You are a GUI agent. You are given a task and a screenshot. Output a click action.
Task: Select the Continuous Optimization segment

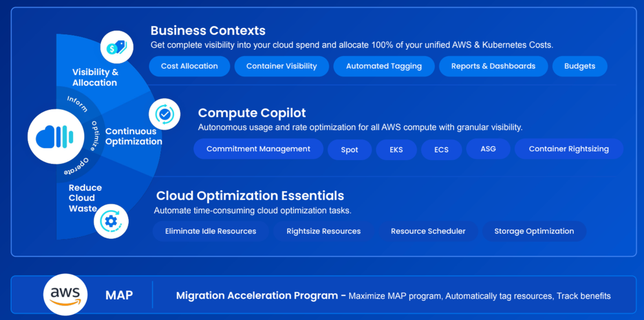pyautogui.click(x=134, y=136)
